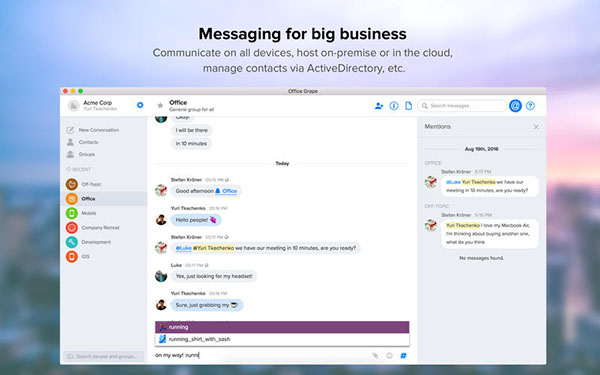This screenshot has height=375, width=600.
Task: Open shared files document icon
Action: (x=409, y=106)
